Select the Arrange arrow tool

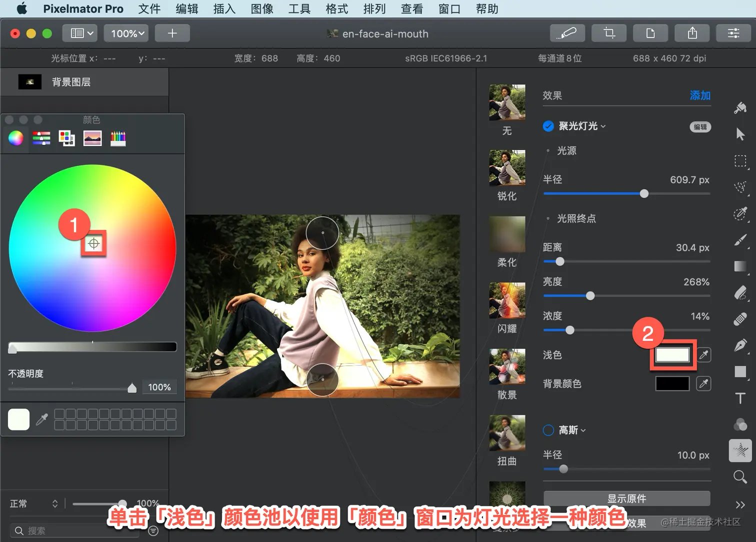pyautogui.click(x=740, y=134)
